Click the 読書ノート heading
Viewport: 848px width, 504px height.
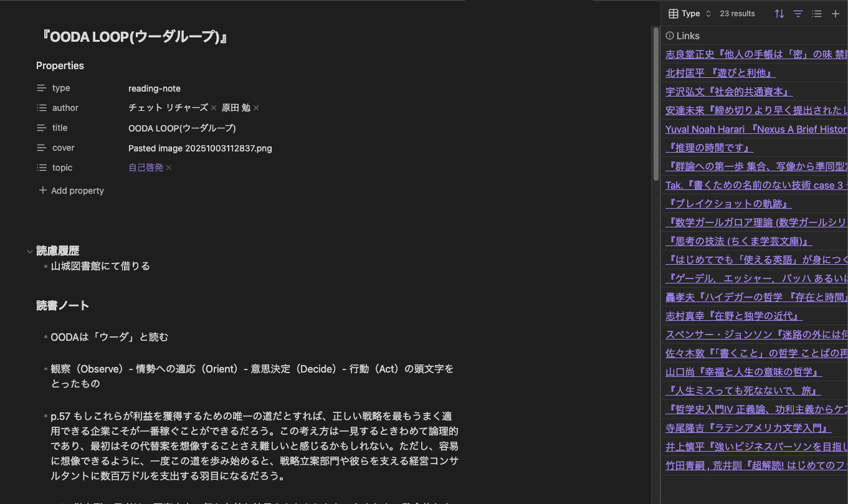[x=62, y=305]
